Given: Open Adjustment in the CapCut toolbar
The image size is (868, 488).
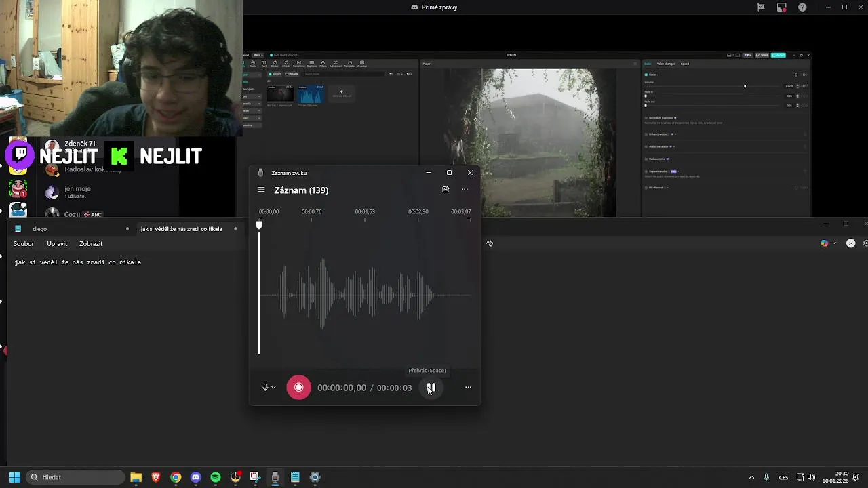Looking at the screenshot, I should coord(336,64).
